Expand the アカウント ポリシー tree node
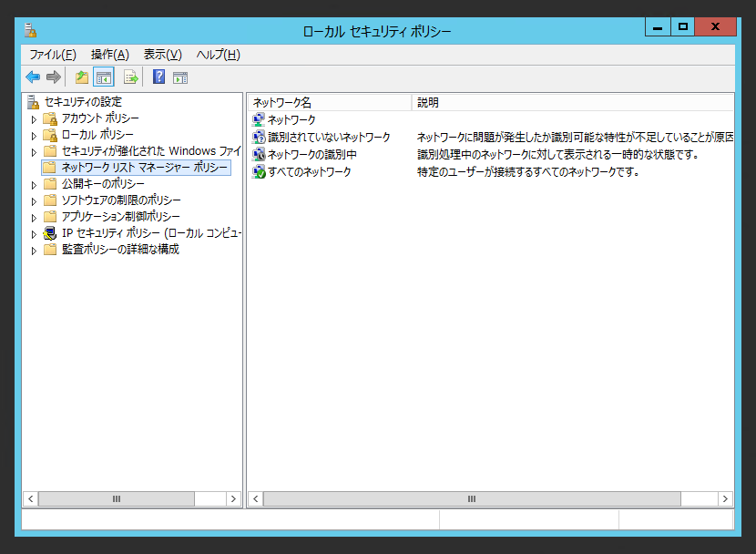This screenshot has width=756, height=554. click(34, 119)
